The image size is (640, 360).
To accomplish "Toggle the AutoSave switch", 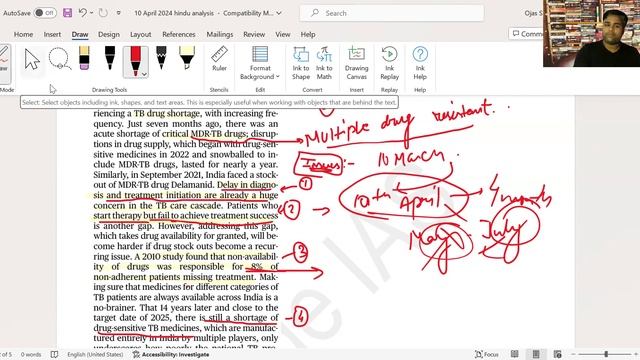I will tap(44, 13).
